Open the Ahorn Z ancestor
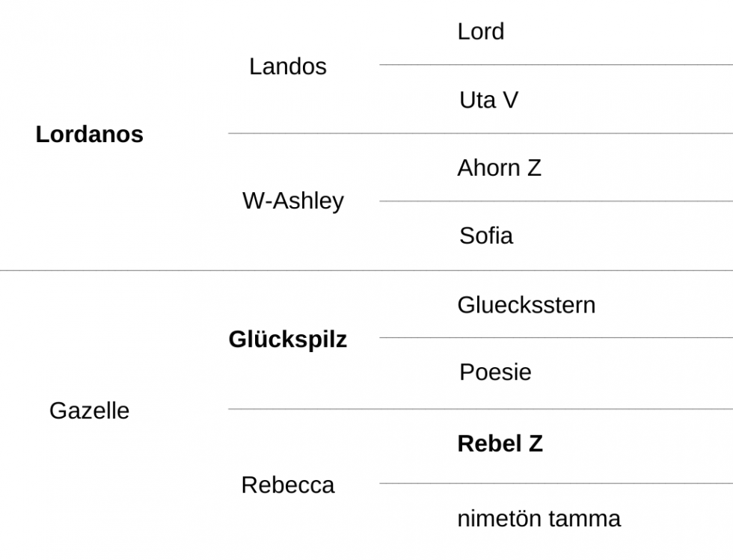 point(500,167)
